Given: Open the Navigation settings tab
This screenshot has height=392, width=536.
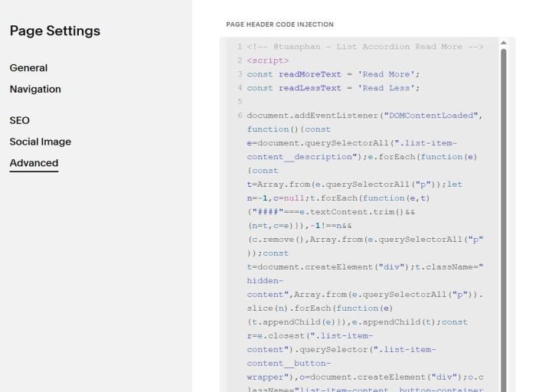Looking at the screenshot, I should coord(35,90).
